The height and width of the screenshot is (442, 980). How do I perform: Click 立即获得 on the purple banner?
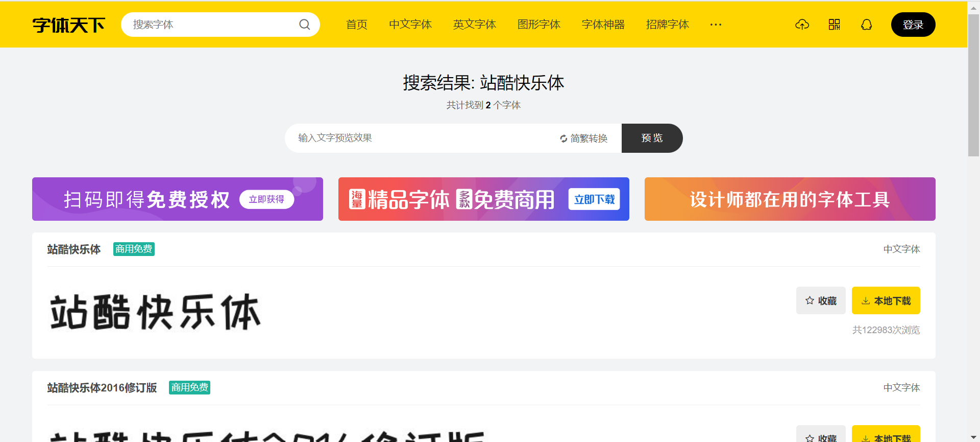(x=266, y=199)
